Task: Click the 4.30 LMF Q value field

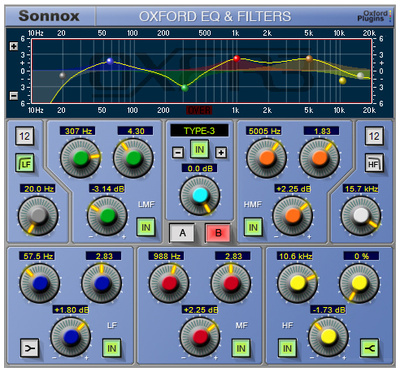Action: click(136, 131)
